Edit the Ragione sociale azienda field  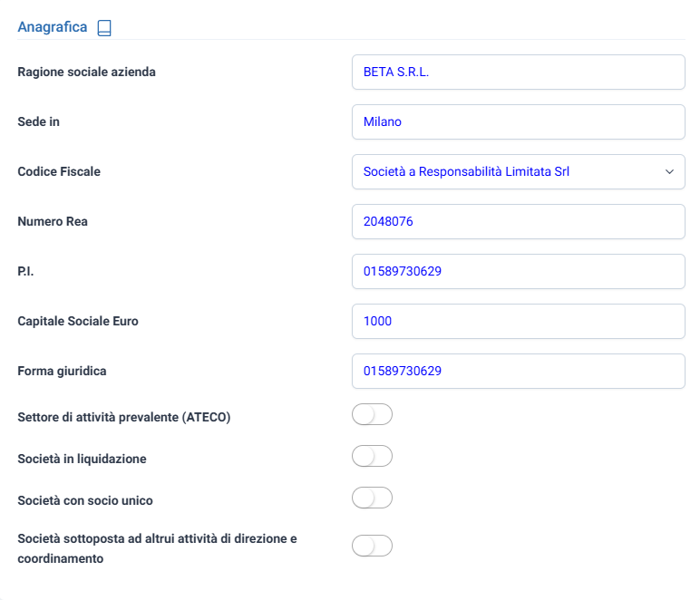point(519,73)
